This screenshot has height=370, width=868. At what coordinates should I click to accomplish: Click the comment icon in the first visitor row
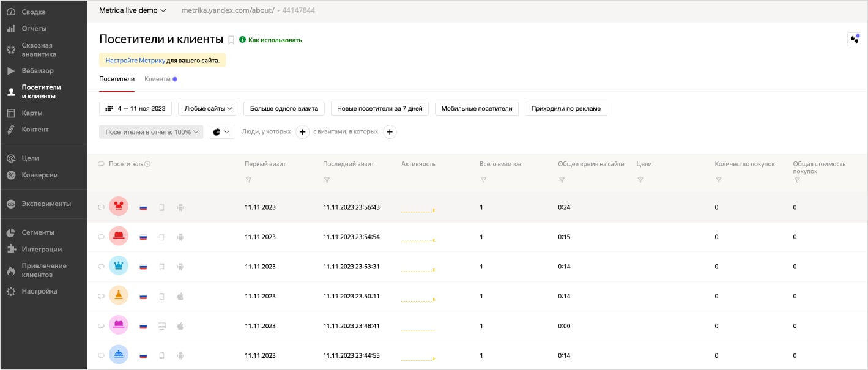tap(101, 207)
